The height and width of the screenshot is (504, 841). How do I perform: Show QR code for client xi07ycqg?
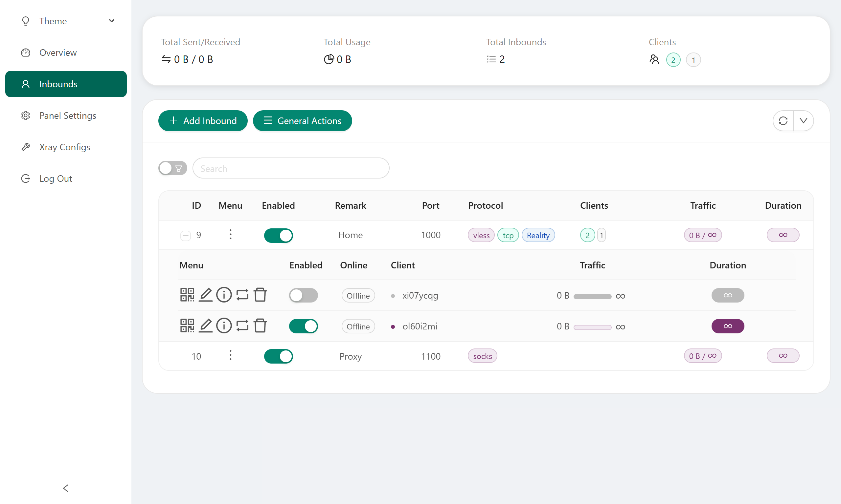[187, 295]
